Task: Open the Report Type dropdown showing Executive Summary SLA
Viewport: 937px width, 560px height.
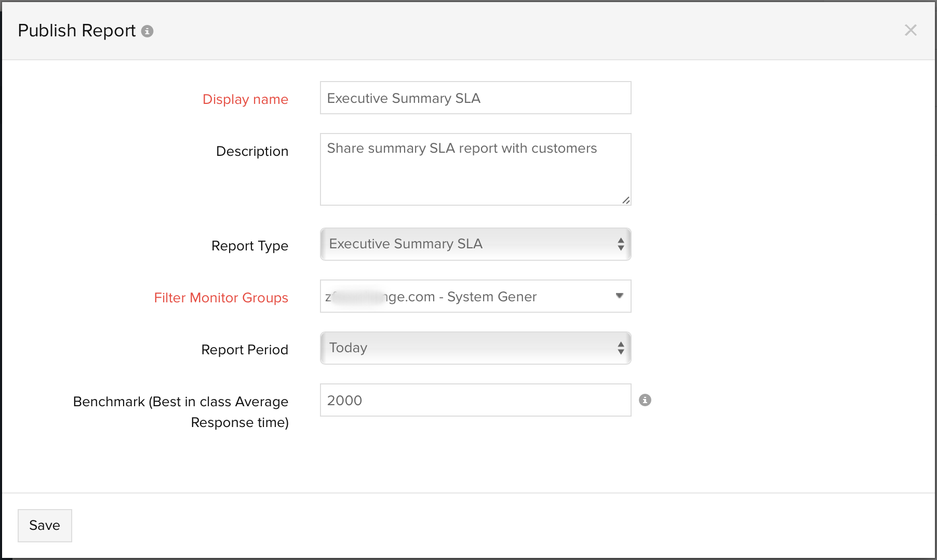Action: pos(467,244)
